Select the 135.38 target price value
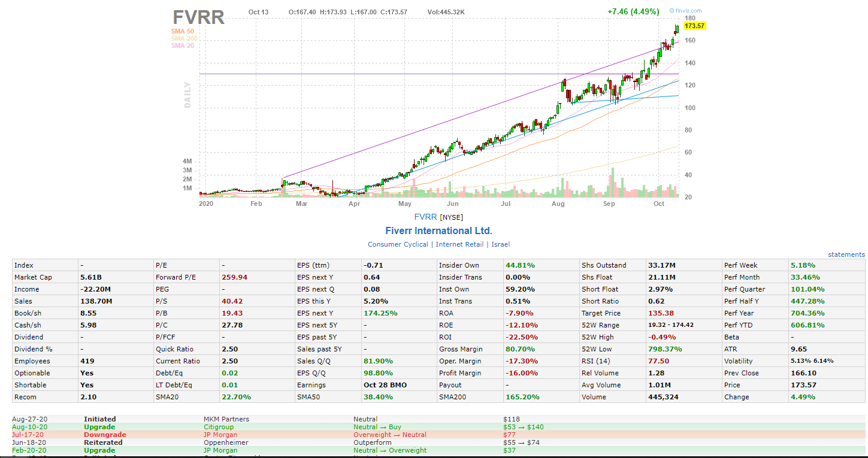 click(661, 313)
